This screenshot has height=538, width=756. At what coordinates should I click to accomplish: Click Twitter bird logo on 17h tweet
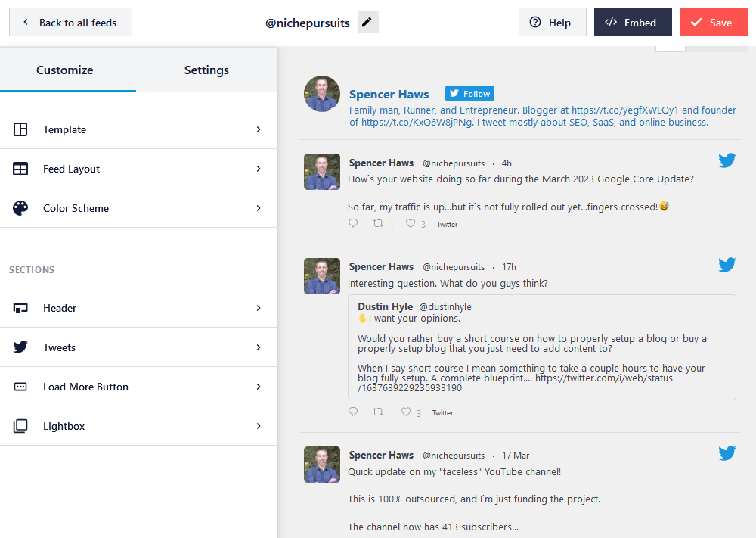coord(727,264)
